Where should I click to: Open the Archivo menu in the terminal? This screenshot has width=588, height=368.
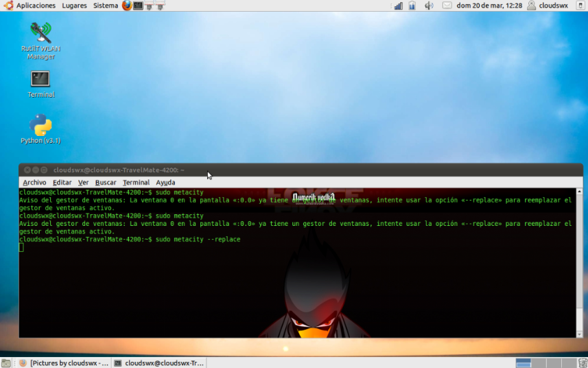coord(34,183)
